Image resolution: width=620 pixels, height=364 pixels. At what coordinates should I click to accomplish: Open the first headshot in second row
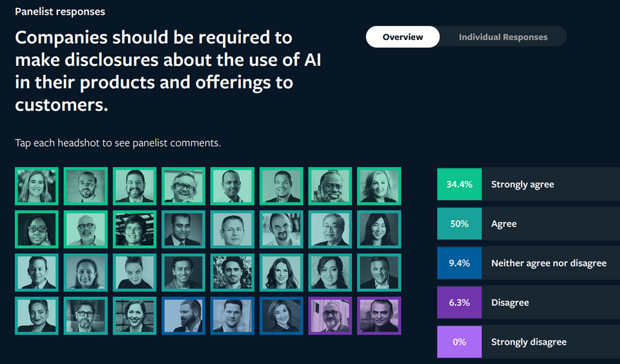(x=37, y=229)
